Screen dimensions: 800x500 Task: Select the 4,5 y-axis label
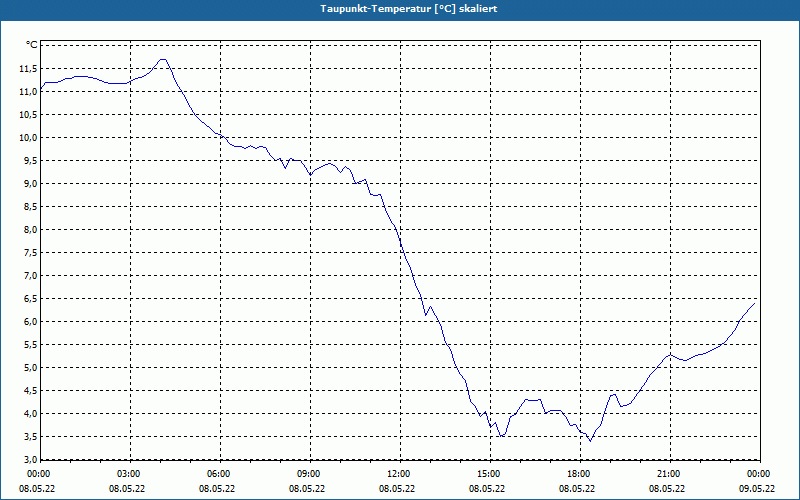pos(30,391)
